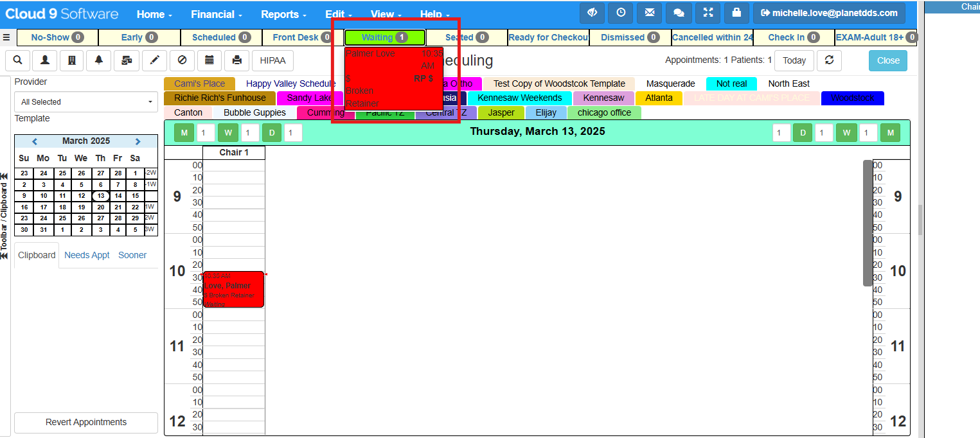
Task: Open the calendar icon in the toolbar
Action: click(x=210, y=60)
